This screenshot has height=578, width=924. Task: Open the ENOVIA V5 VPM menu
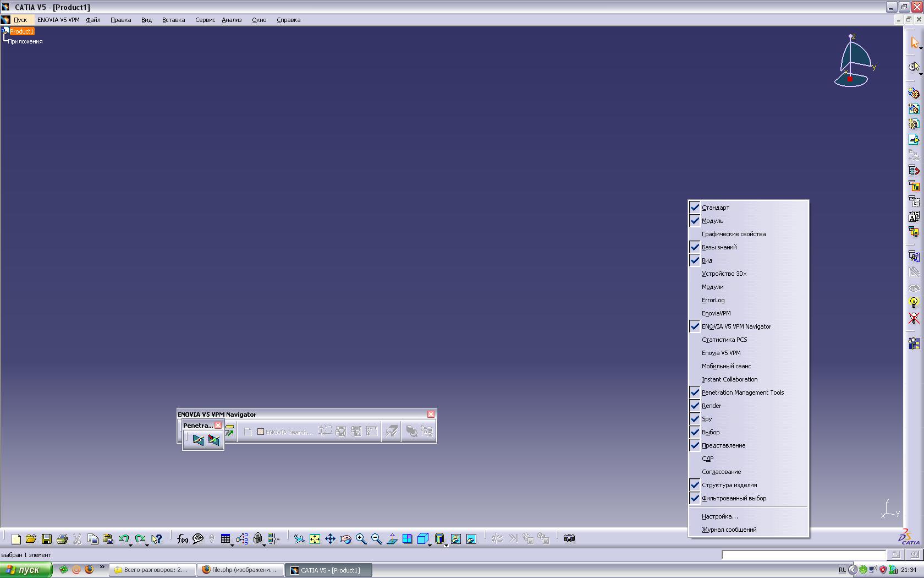[x=58, y=20]
